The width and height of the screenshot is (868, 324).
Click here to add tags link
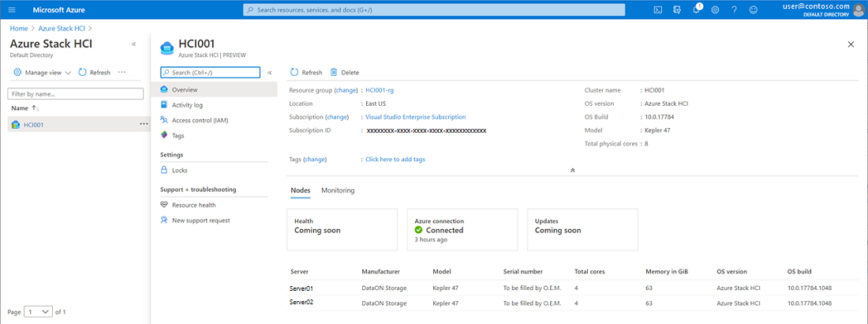click(x=395, y=160)
